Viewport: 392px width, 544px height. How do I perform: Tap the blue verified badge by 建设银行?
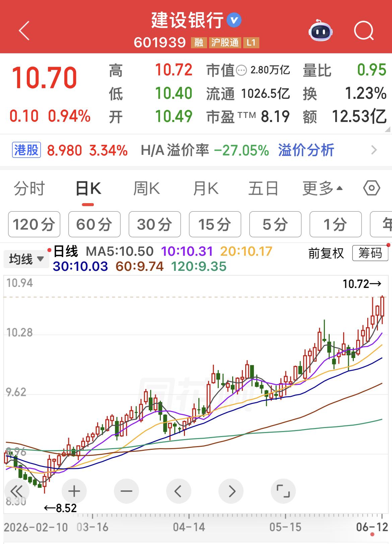point(234,20)
